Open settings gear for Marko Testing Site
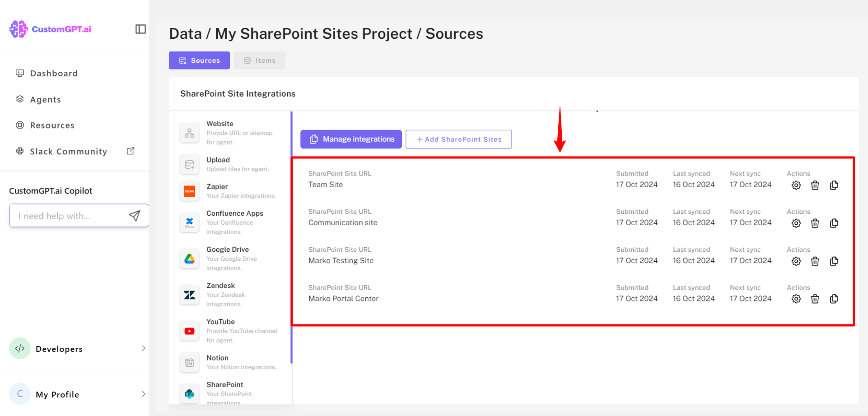This screenshot has height=416, width=868. [x=796, y=261]
